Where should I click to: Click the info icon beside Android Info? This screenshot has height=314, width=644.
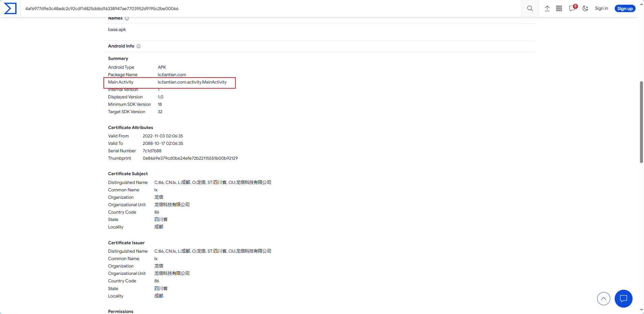pos(138,46)
